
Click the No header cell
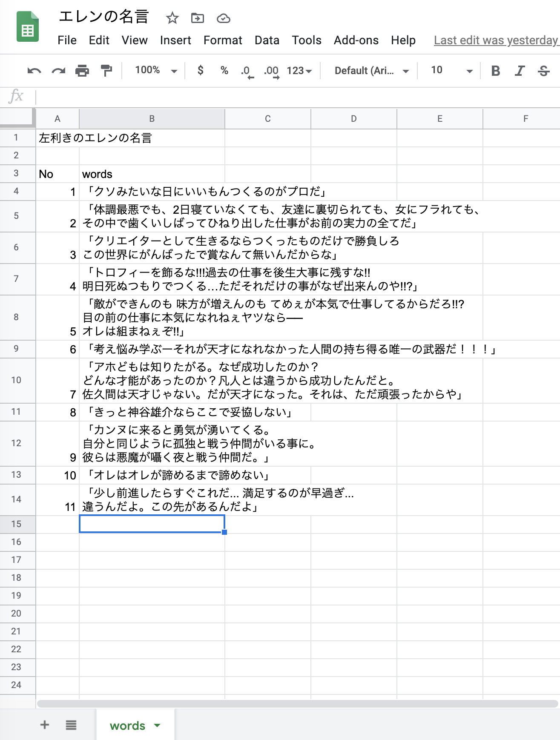[57, 174]
